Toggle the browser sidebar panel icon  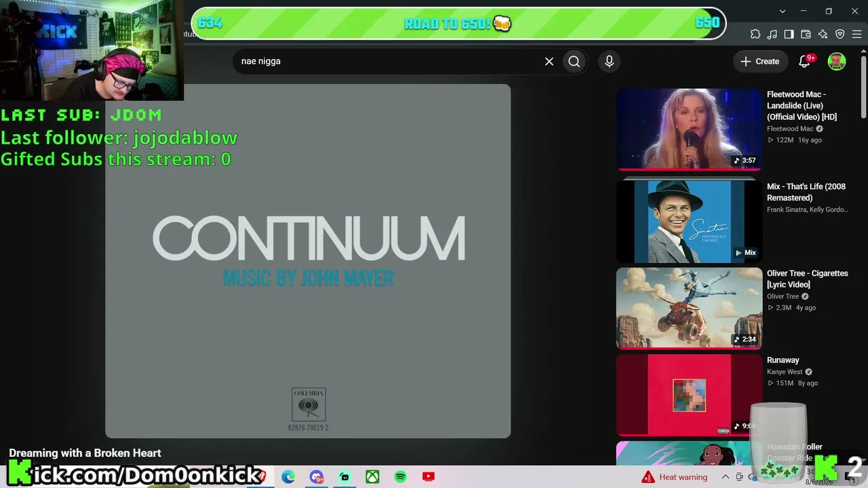pyautogui.click(x=789, y=34)
